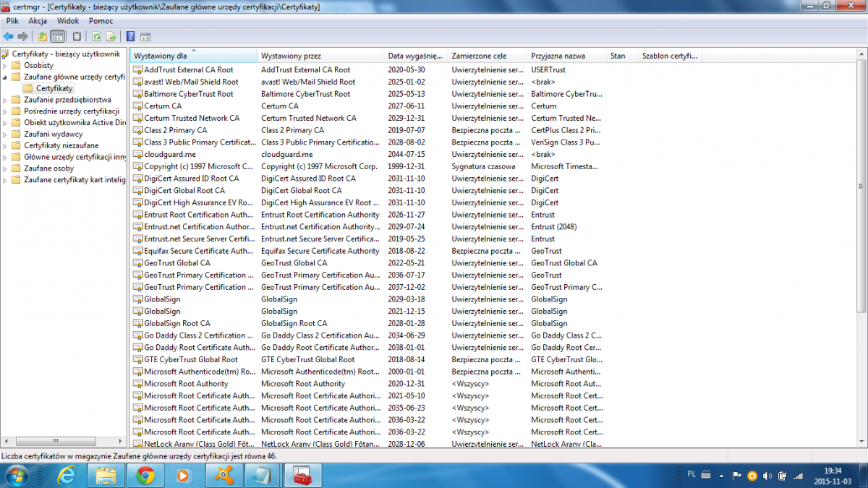Toggle the console tree pane icon
The height and width of the screenshot is (488, 868).
[58, 36]
